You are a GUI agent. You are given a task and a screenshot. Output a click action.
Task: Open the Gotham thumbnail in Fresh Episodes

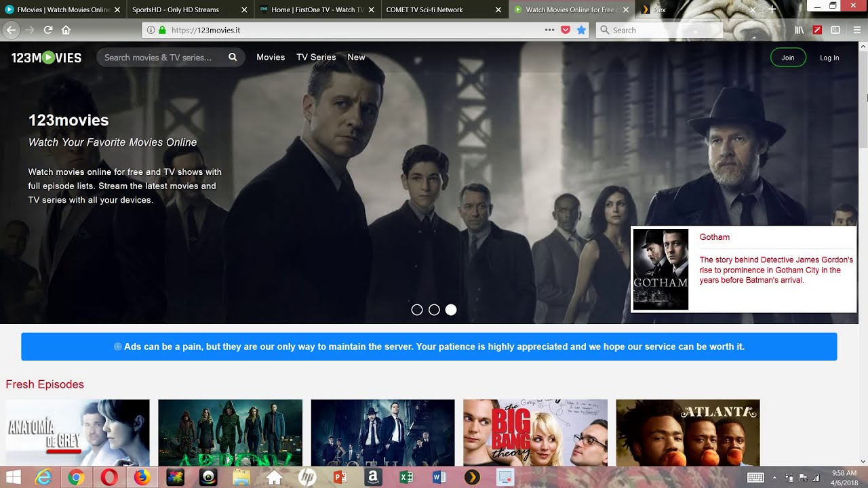pos(382,432)
